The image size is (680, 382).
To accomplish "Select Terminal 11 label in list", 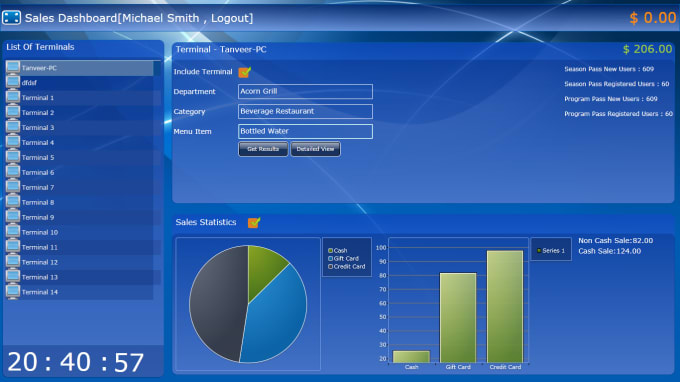I will click(x=39, y=248).
